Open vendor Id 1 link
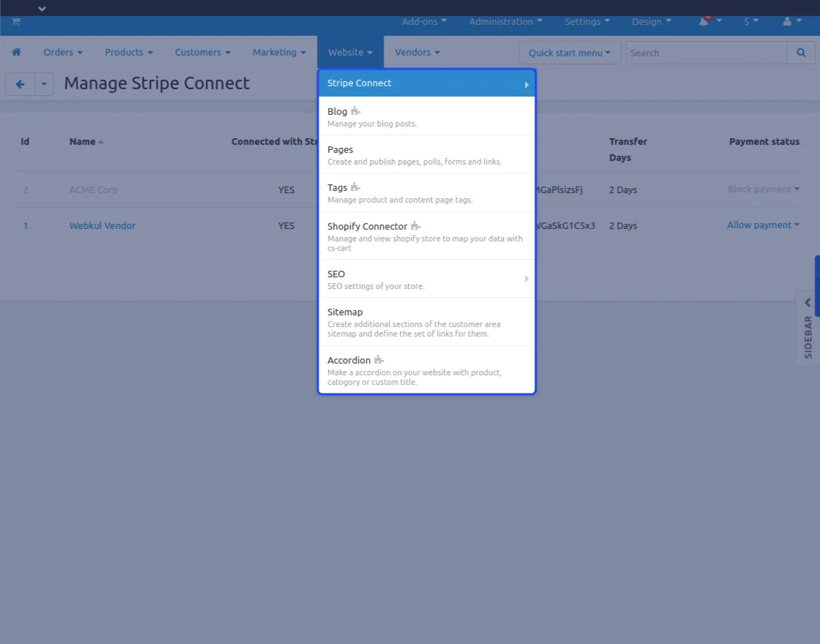This screenshot has width=820, height=644. 25,226
